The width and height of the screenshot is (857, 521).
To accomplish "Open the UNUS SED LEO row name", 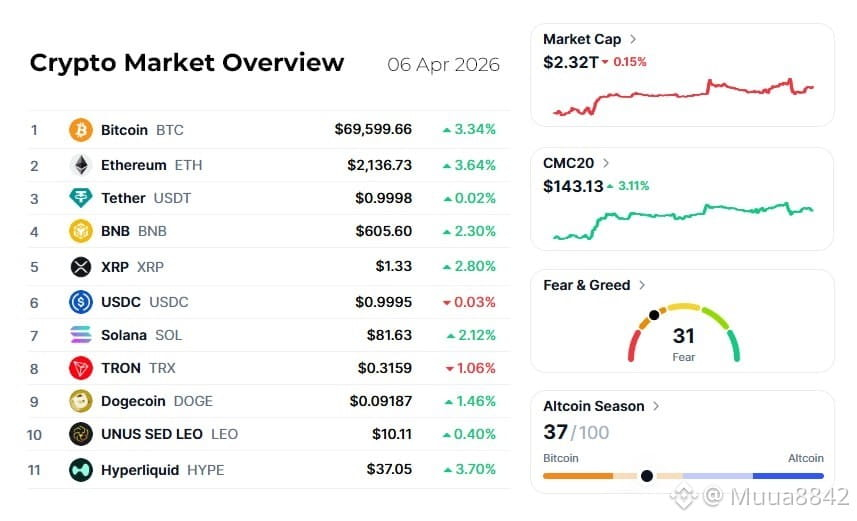I will (152, 434).
